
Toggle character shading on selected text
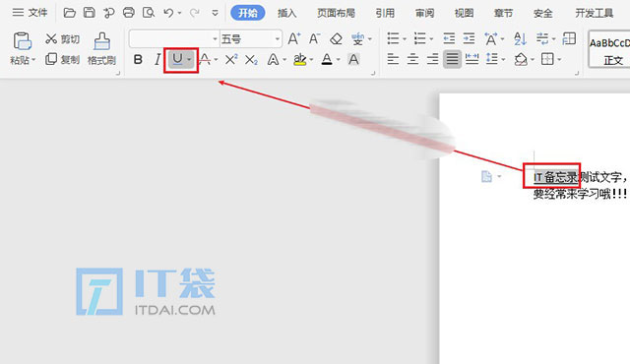click(353, 60)
